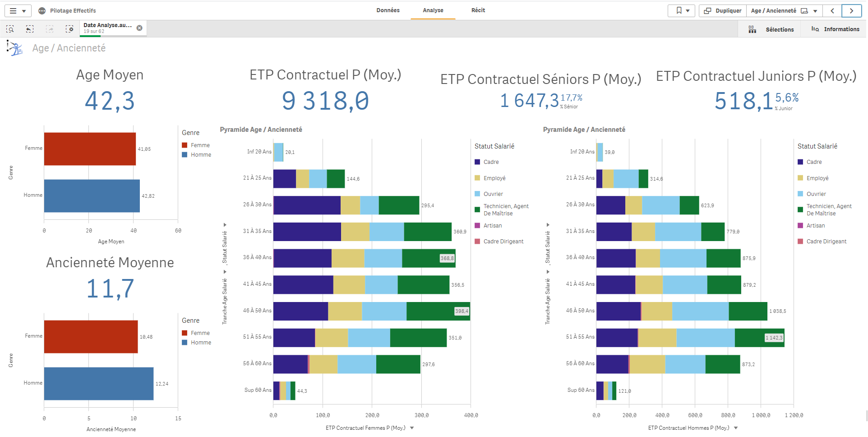The height and width of the screenshot is (437, 868).
Task: Click the Cadre Dirigeant legend swatch, left pyramid
Action: click(x=477, y=242)
